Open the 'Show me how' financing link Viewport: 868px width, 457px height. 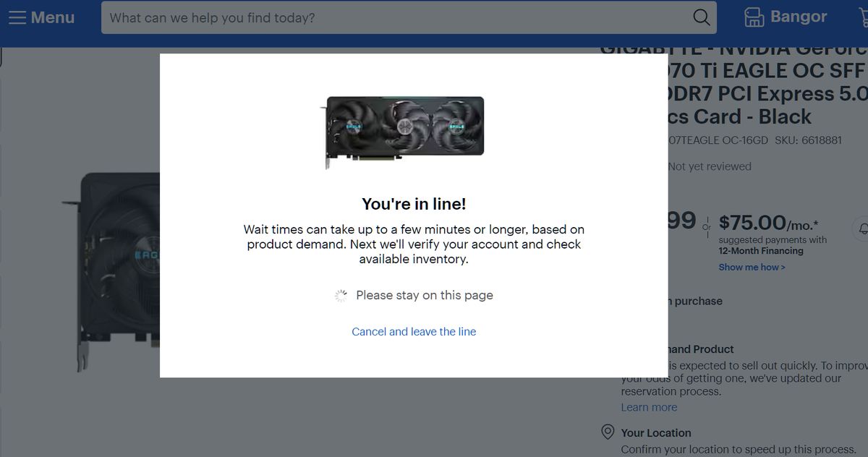(x=752, y=267)
